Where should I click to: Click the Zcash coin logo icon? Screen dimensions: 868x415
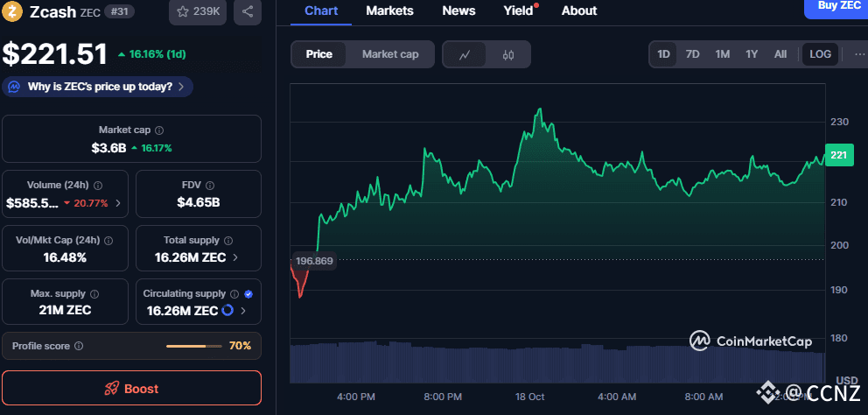click(13, 12)
